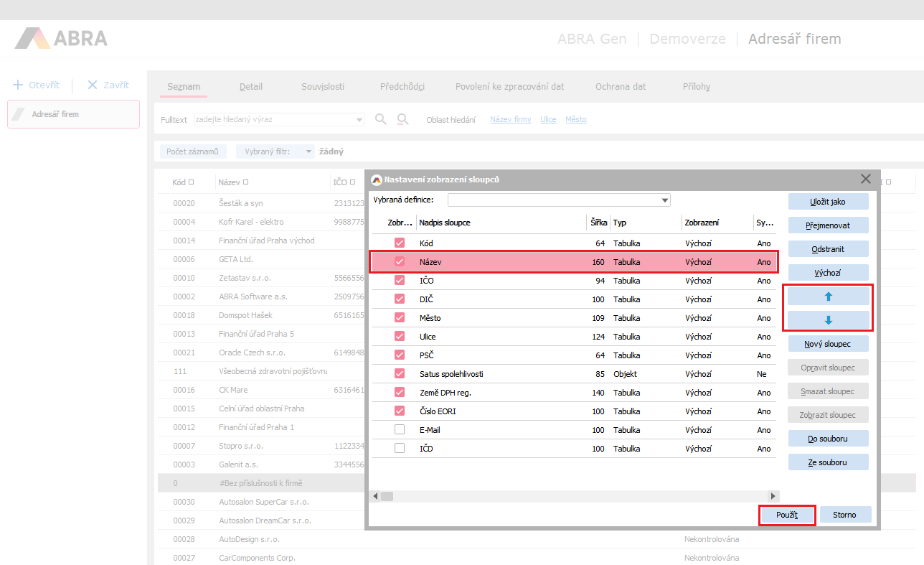Click the first magnifier search icon
The image size is (924, 565).
click(381, 119)
